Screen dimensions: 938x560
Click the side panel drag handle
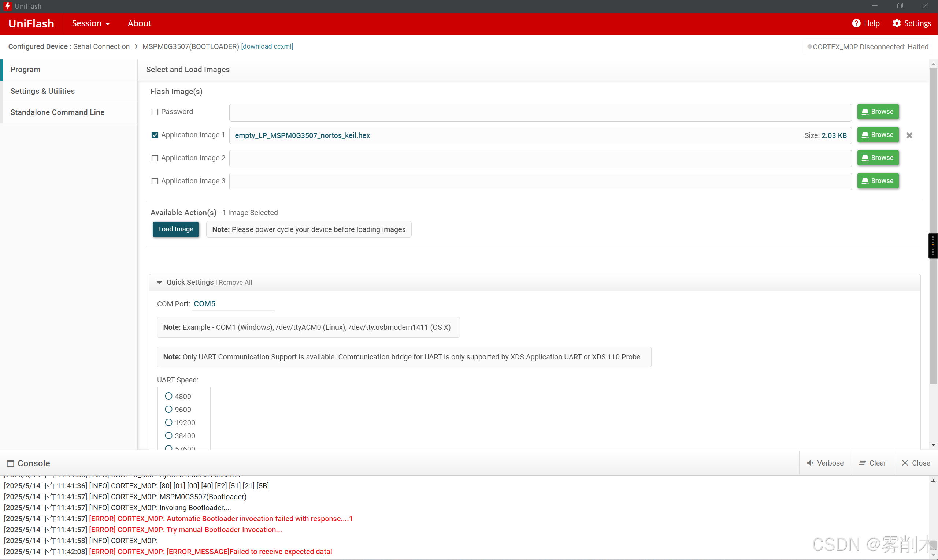pos(933,246)
